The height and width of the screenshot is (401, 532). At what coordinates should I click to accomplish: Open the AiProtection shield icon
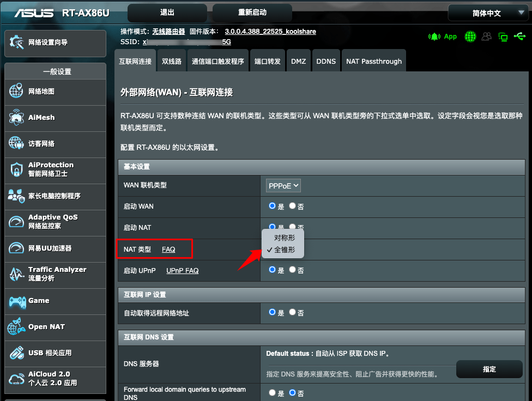coord(16,169)
